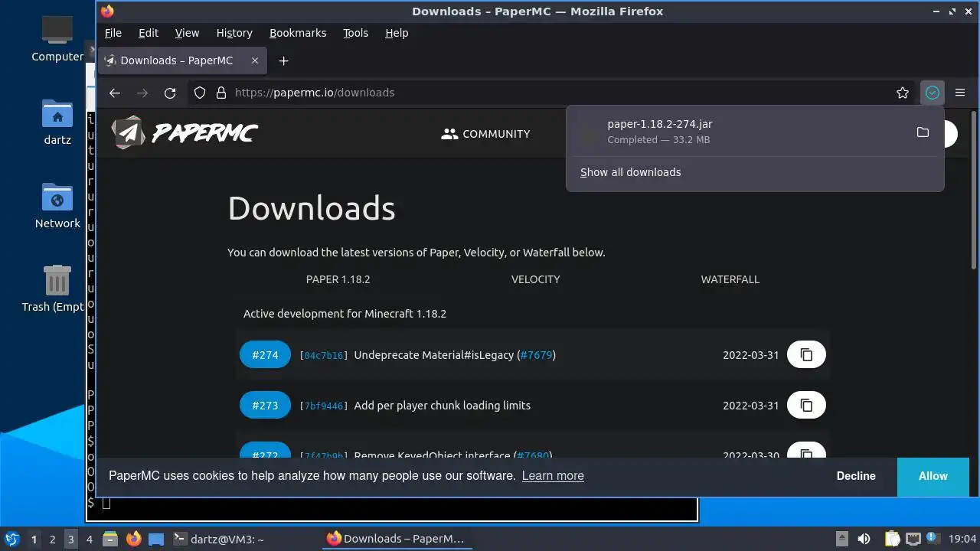Click the 19:04 clock in the taskbar
The width and height of the screenshot is (980, 551).
coord(962,539)
